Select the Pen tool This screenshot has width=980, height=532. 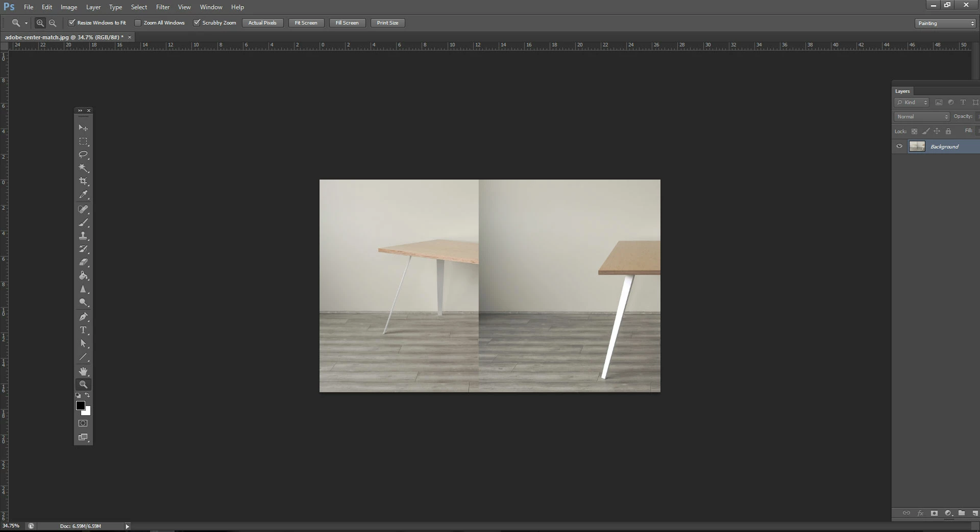(x=83, y=317)
